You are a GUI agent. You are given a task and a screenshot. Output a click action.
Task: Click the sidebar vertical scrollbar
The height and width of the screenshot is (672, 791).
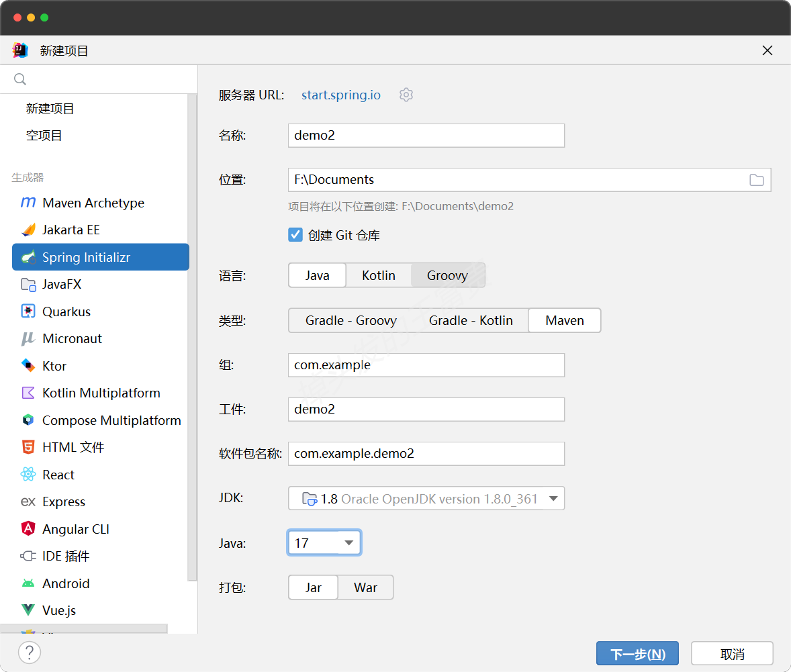click(x=192, y=337)
